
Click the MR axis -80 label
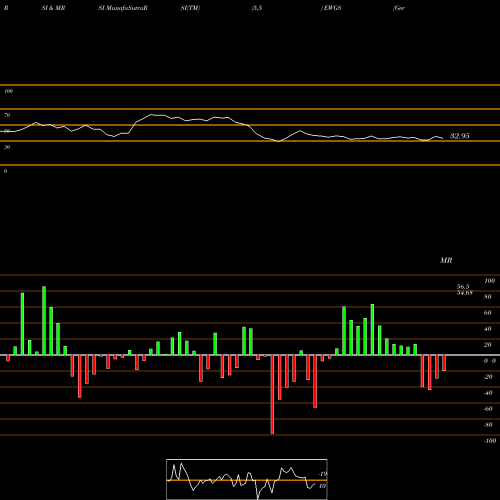tap(488, 425)
